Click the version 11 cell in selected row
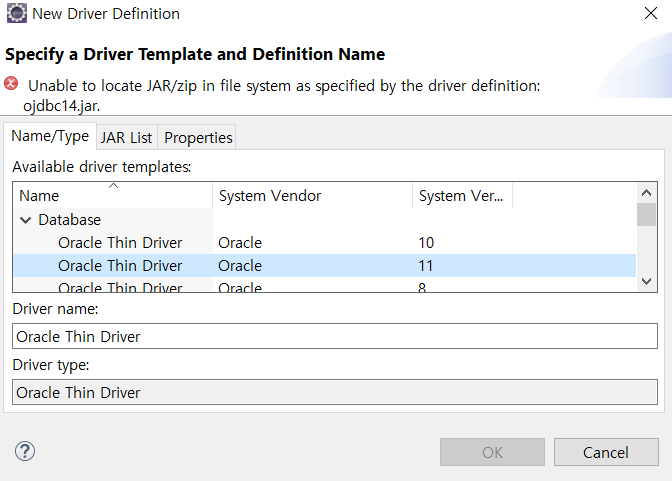Image resolution: width=672 pixels, height=481 pixels. point(426,266)
